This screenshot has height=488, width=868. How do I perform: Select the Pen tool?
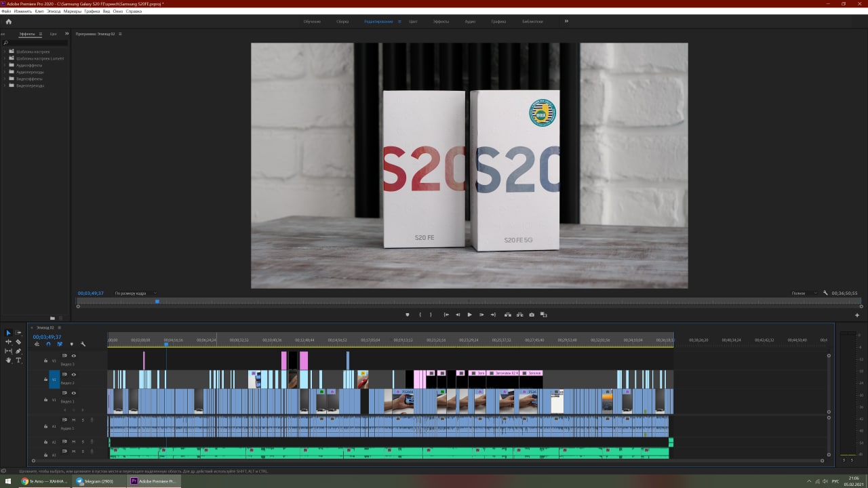point(18,351)
